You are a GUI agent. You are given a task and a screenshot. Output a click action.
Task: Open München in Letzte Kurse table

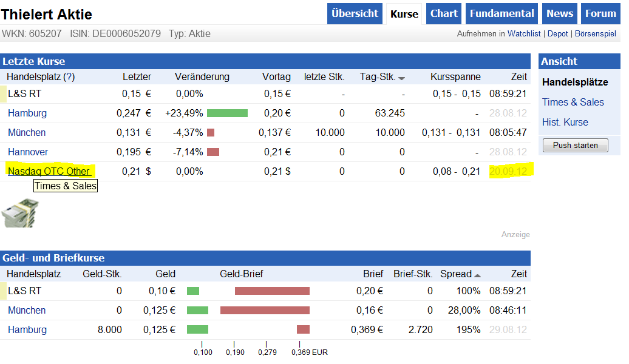pos(27,132)
